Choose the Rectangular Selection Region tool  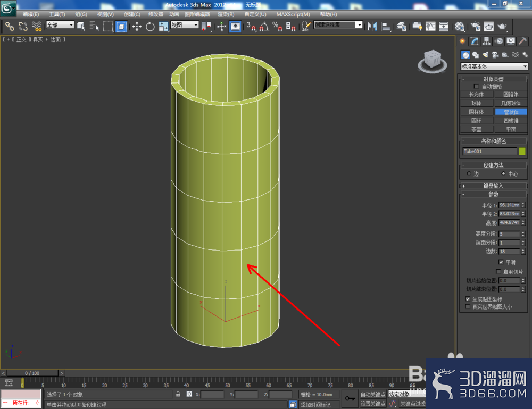[x=108, y=26]
